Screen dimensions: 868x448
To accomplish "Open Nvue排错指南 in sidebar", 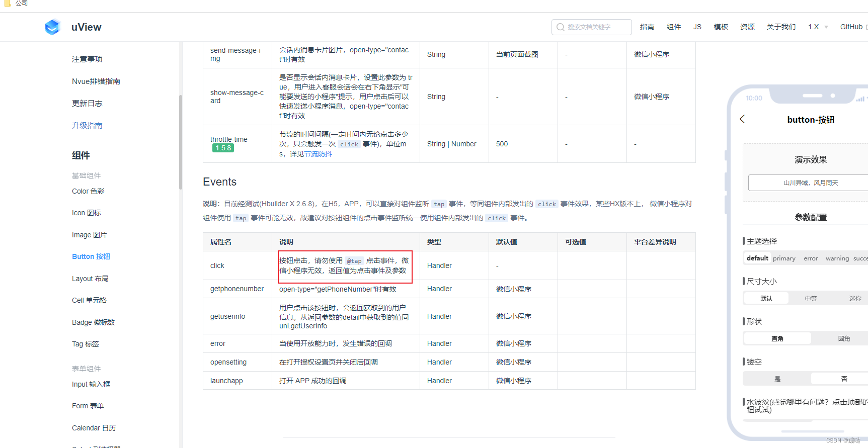I will click(x=96, y=81).
